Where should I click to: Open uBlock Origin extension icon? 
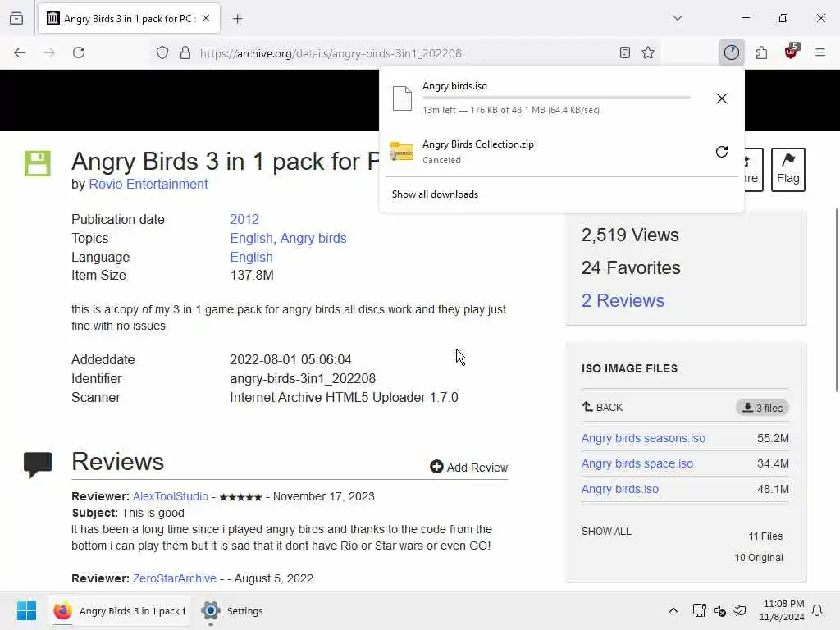(x=792, y=52)
